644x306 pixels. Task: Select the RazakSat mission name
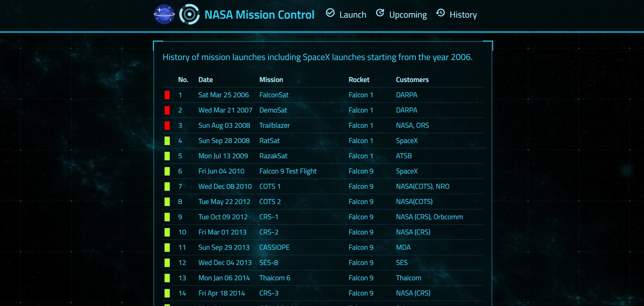pyautogui.click(x=273, y=156)
